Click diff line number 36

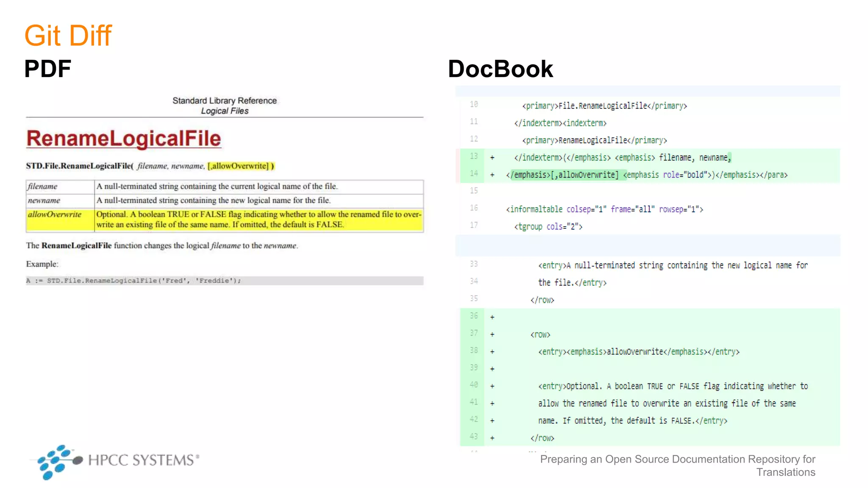(x=474, y=316)
